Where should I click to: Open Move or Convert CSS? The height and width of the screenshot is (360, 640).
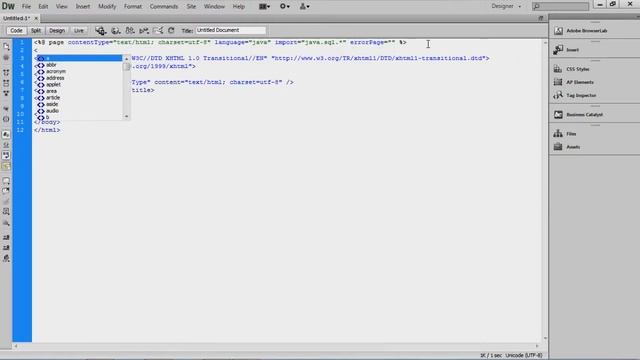click(6, 223)
